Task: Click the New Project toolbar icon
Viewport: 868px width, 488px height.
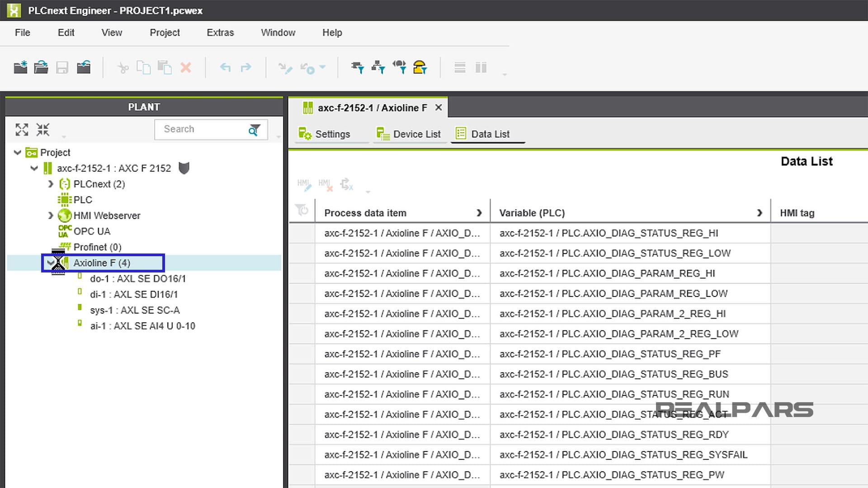Action: click(x=20, y=67)
